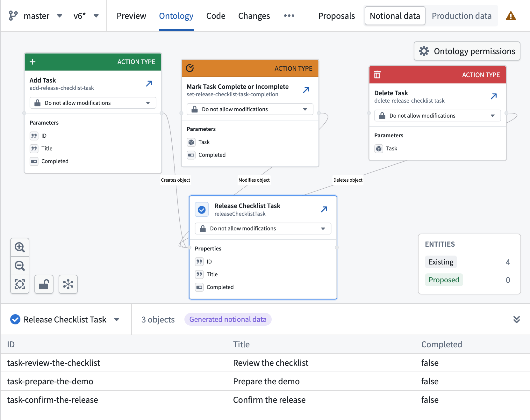Open Release Checklist Task object via arrow

click(324, 209)
